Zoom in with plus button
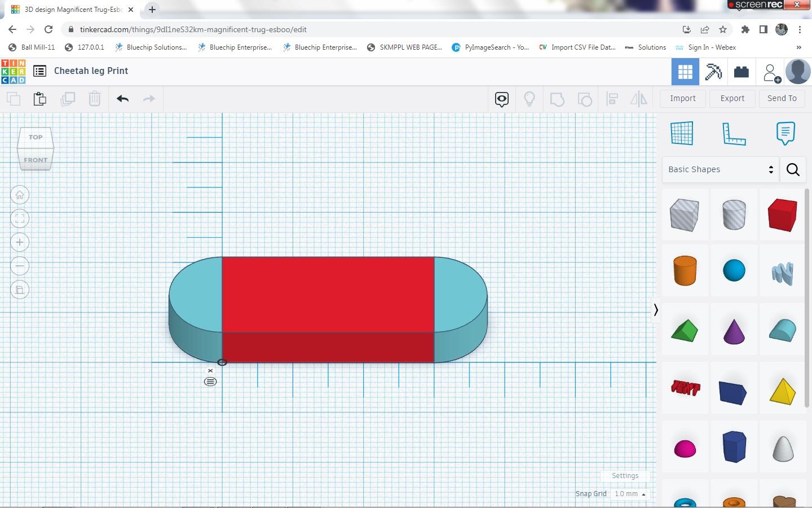This screenshot has height=508, width=812. tap(20, 243)
